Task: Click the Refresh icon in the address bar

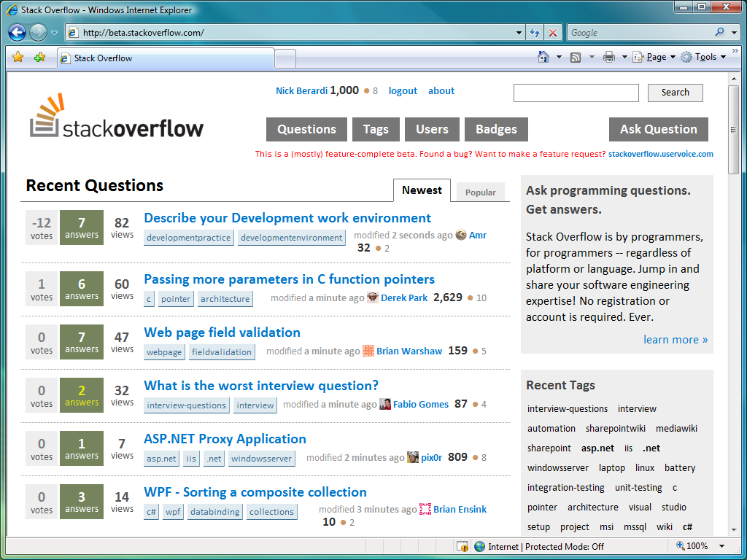Action: coord(535,32)
